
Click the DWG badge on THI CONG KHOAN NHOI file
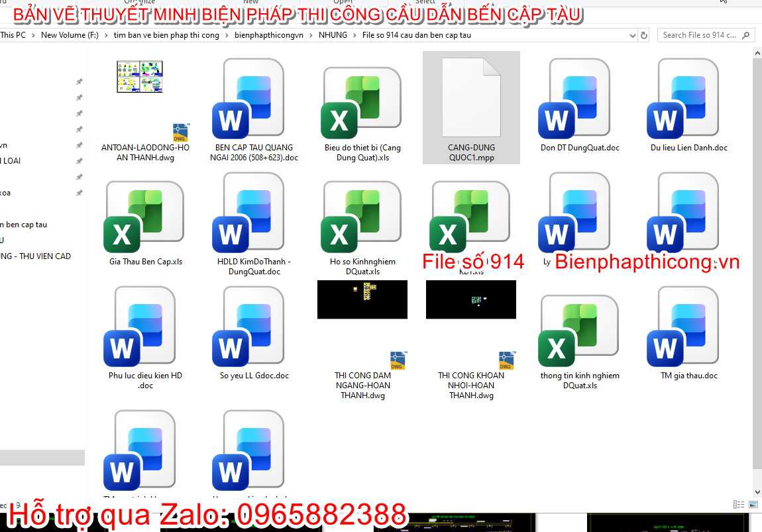coord(506,360)
